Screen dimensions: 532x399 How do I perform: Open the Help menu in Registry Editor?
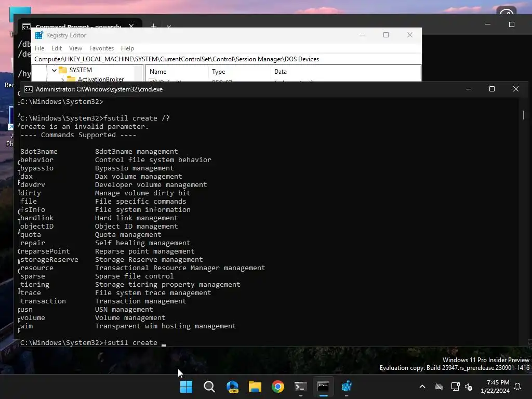[x=127, y=48]
